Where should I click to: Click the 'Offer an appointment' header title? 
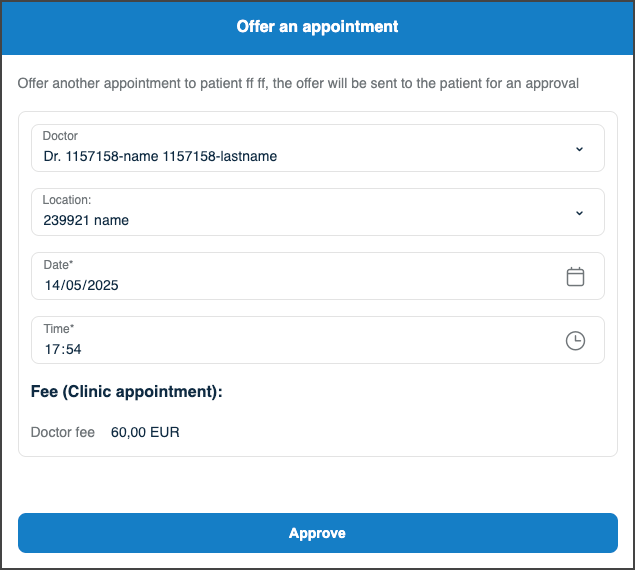point(317,27)
